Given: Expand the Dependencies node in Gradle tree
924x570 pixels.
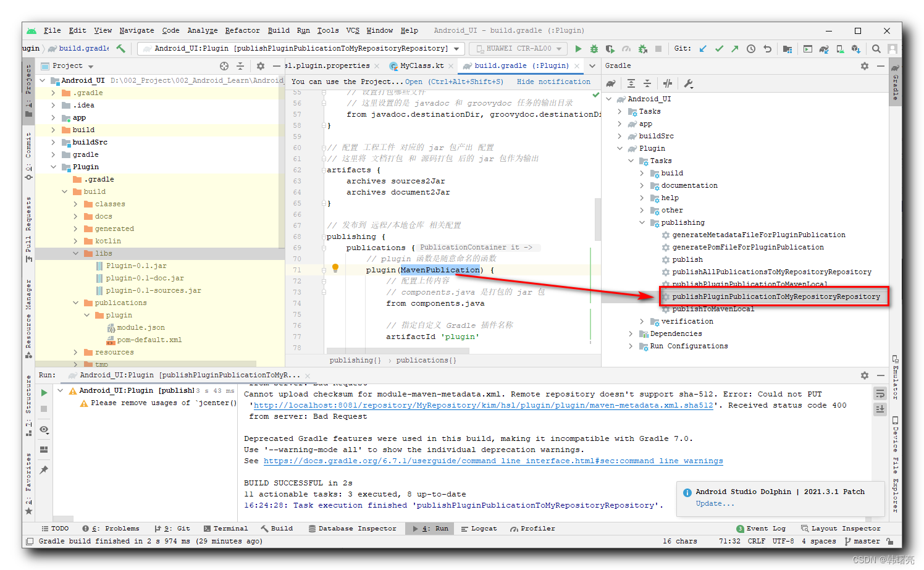Looking at the screenshot, I should click(631, 334).
